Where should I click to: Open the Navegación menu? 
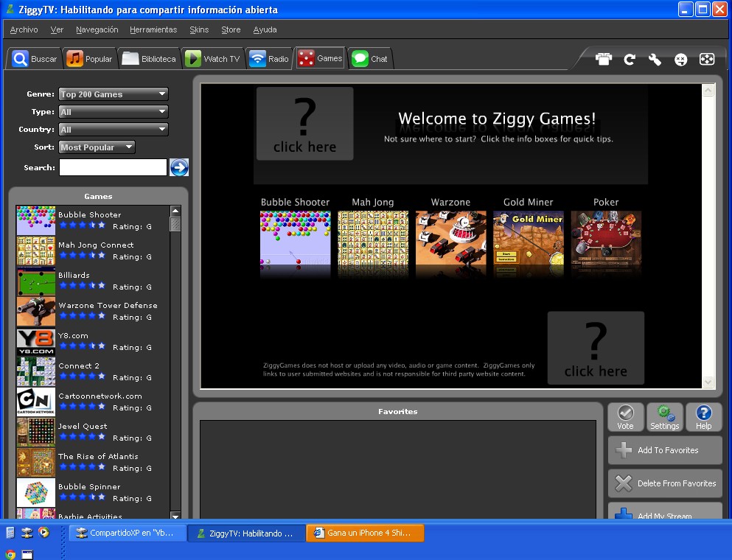(x=97, y=29)
